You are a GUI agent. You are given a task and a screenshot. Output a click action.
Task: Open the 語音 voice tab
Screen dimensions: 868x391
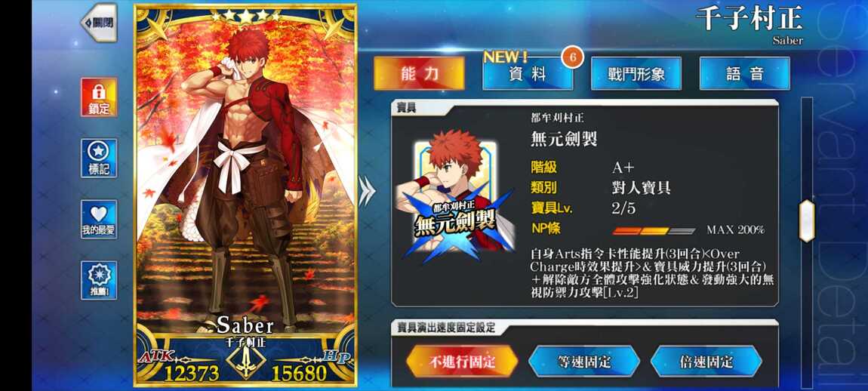point(744,74)
